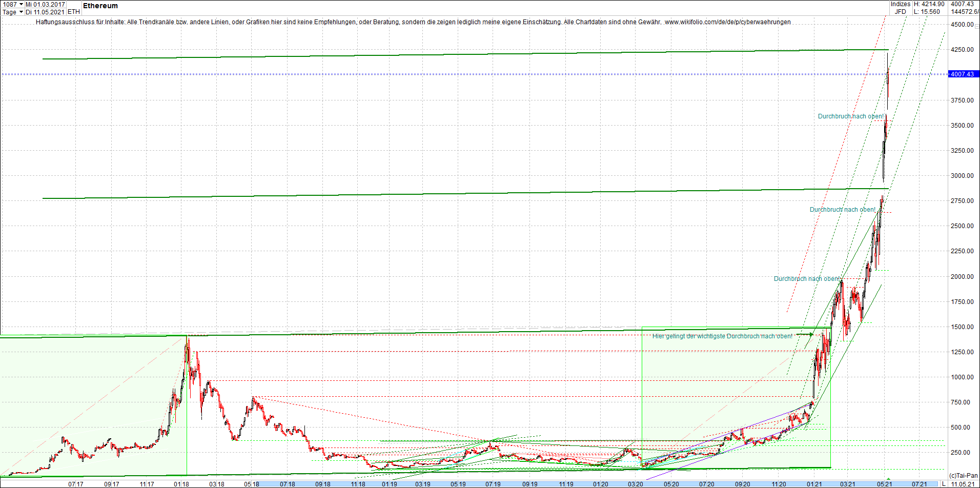The height and width of the screenshot is (488, 980).
Task: Select the green arrow marker at Durchbruch annotation
Action: coord(811,334)
